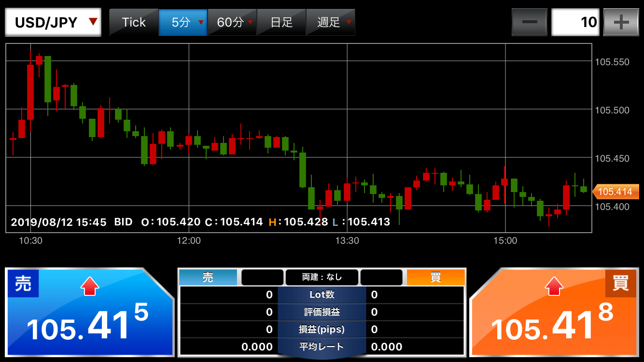The height and width of the screenshot is (362, 644).
Task: Tap the blank button left of 両建
Action: [262, 277]
